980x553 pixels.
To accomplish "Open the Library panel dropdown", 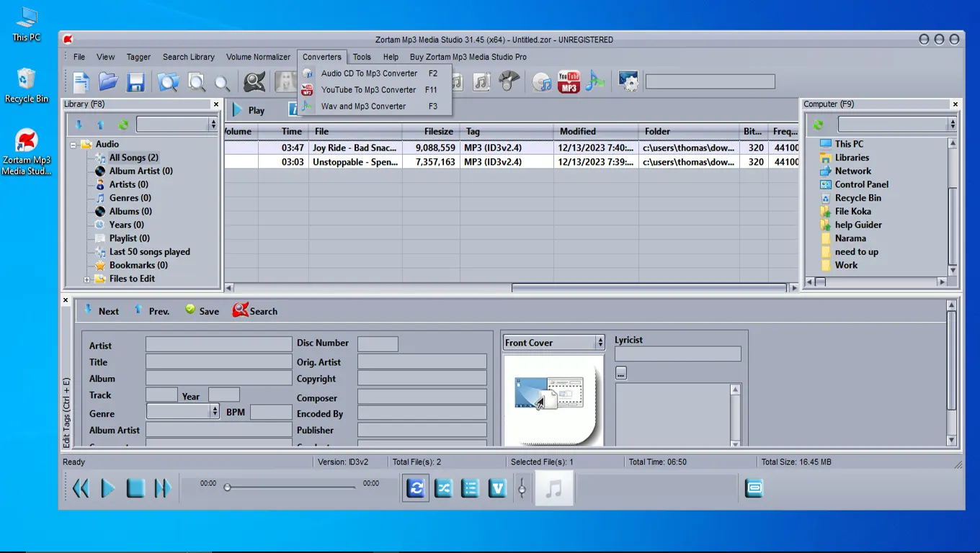I will click(x=213, y=125).
